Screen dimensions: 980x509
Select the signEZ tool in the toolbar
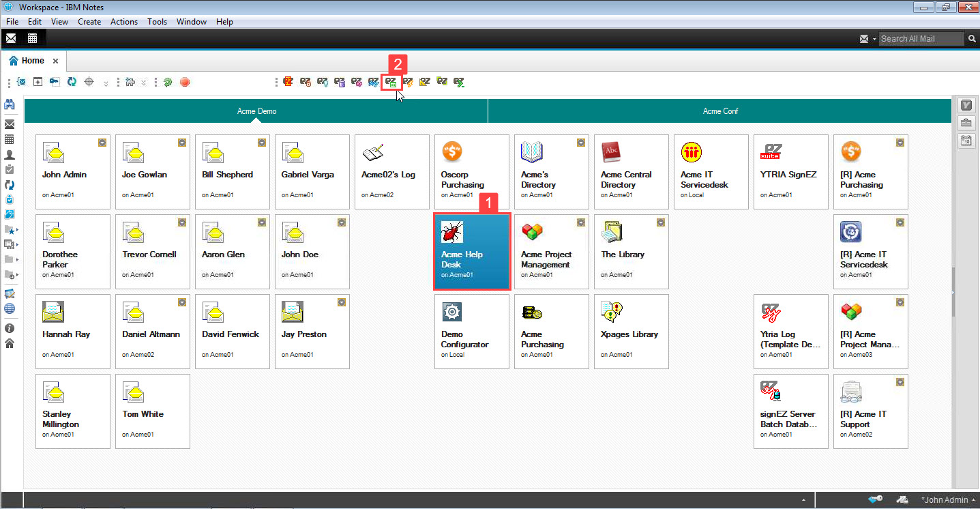click(x=373, y=82)
